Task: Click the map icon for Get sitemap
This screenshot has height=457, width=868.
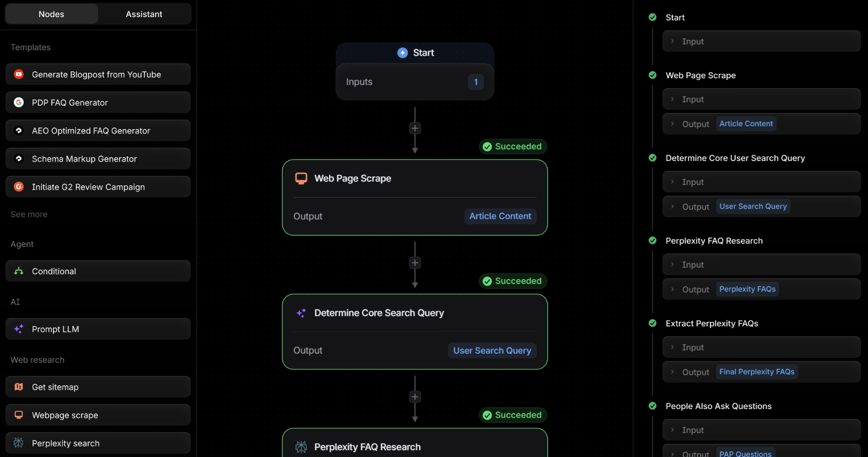Action: pos(19,387)
